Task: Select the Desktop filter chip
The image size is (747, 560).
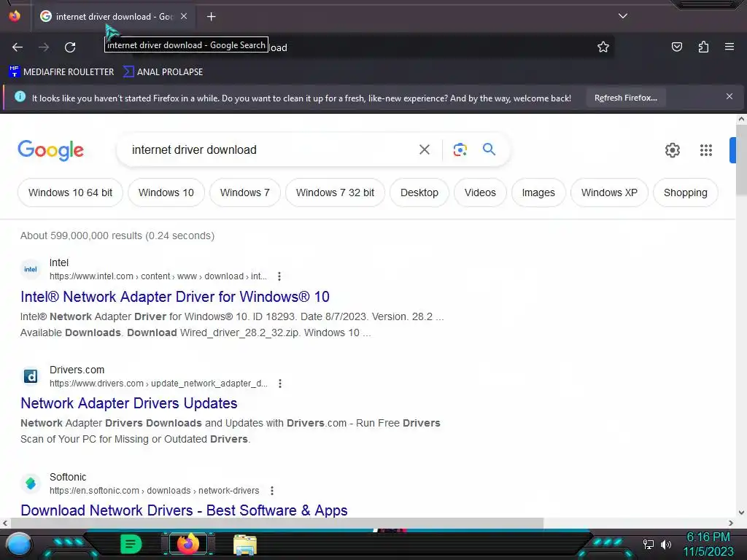Action: coord(419,192)
